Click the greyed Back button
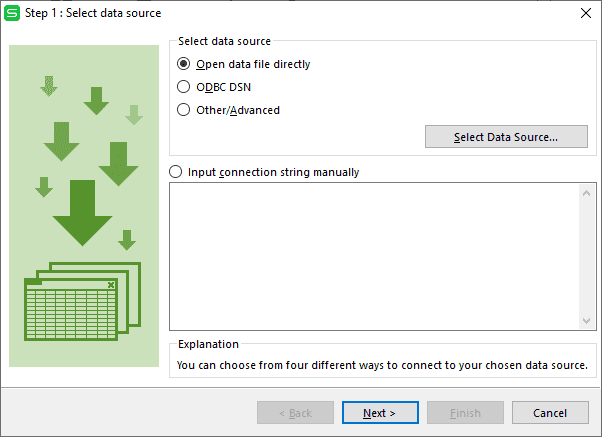Image resolution: width=602 pixels, height=437 pixels. click(x=295, y=413)
